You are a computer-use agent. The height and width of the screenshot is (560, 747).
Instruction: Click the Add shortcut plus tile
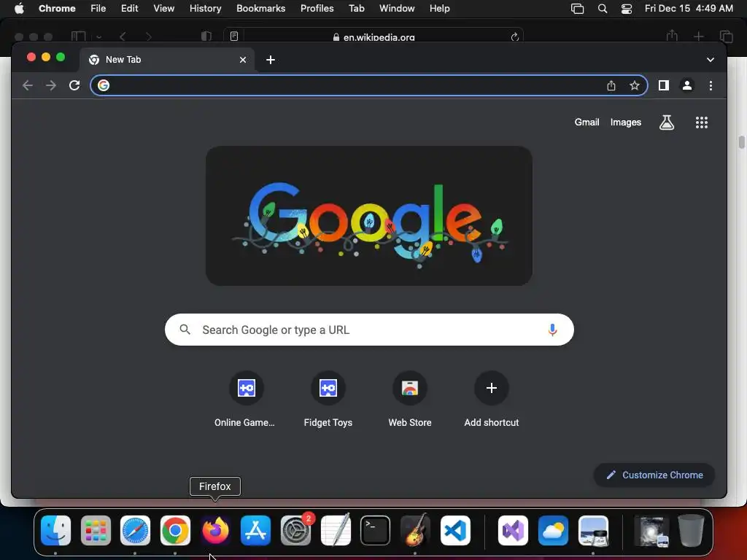(x=492, y=400)
